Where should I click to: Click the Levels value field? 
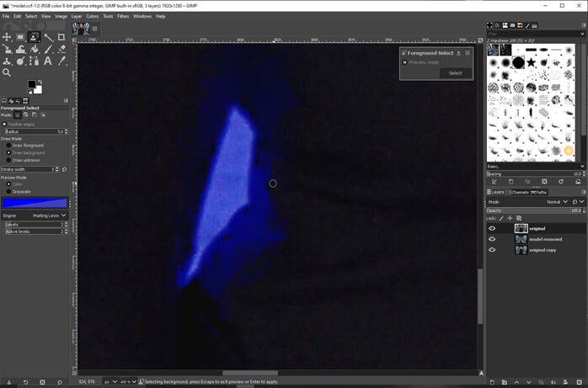pos(35,225)
